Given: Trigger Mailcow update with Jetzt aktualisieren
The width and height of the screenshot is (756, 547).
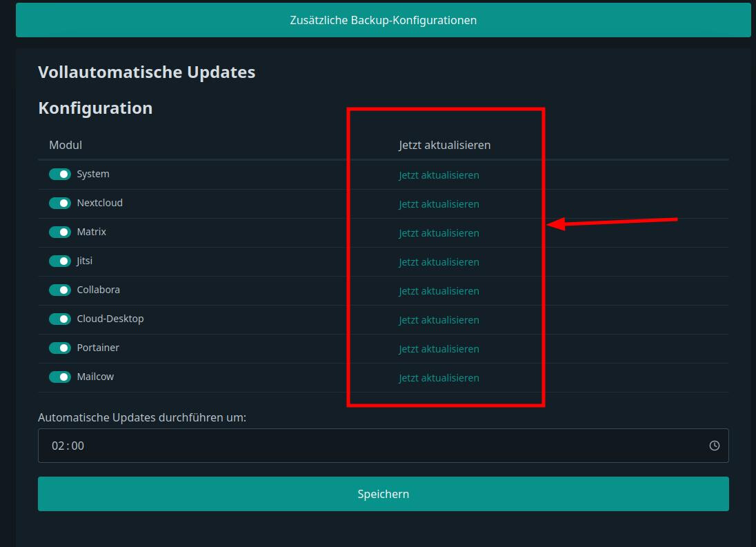Looking at the screenshot, I should point(439,378).
